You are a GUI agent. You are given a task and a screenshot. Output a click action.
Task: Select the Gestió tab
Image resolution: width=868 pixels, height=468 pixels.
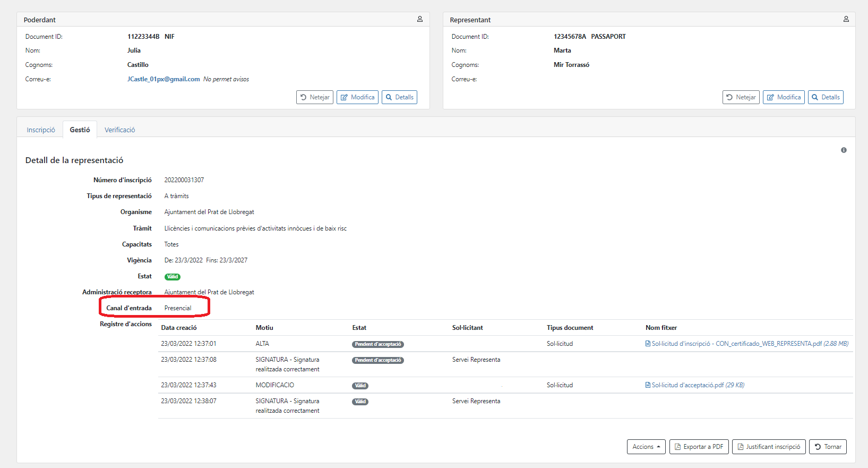tap(80, 130)
